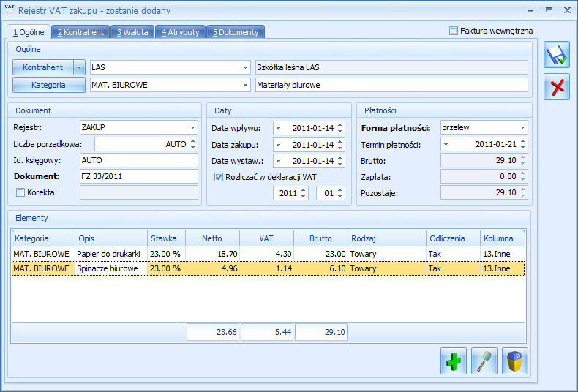Open the Data zakupu calendar dropdown
This screenshot has width=578, height=392.
278,145
